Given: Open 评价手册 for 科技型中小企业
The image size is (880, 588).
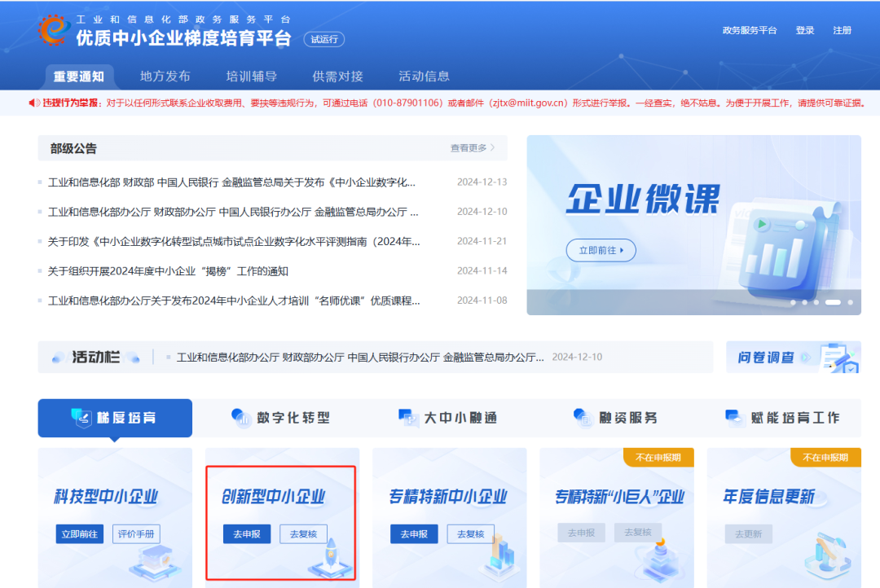Looking at the screenshot, I should coord(136,534).
